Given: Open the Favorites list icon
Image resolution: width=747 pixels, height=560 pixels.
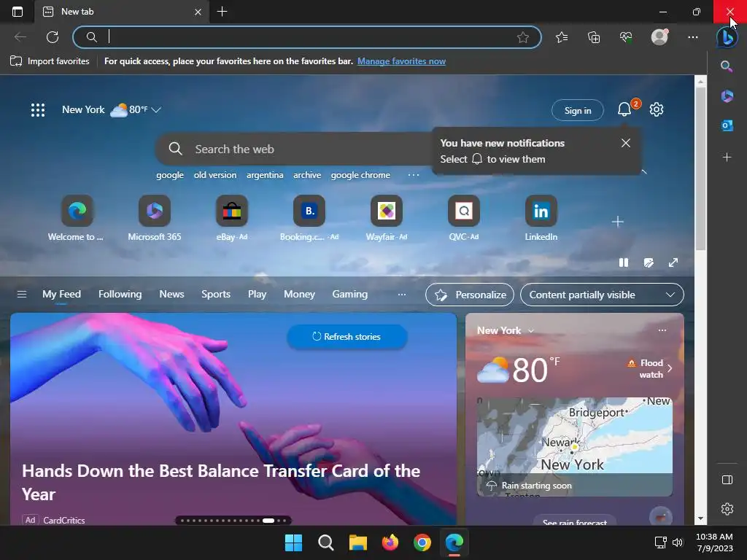Looking at the screenshot, I should (x=562, y=37).
